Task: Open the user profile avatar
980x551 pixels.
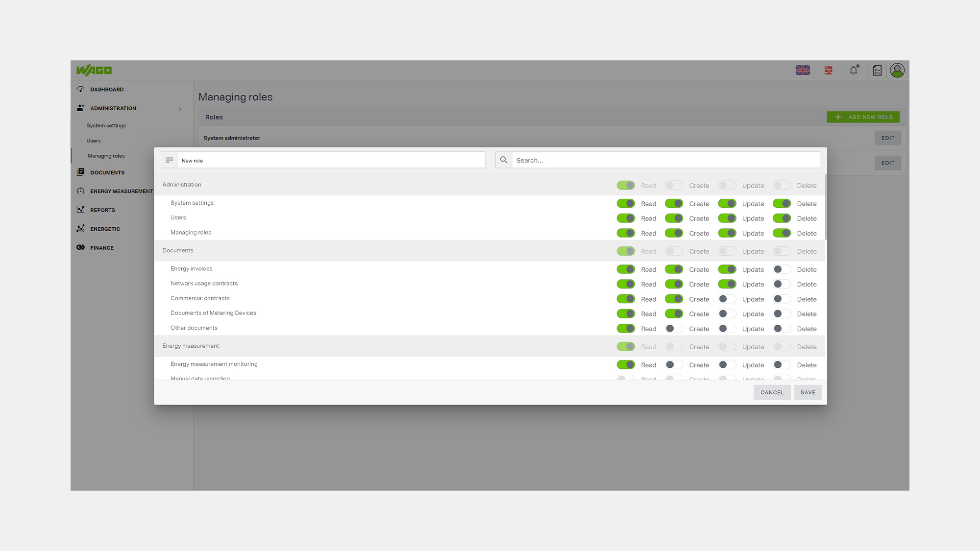Action: click(x=897, y=71)
